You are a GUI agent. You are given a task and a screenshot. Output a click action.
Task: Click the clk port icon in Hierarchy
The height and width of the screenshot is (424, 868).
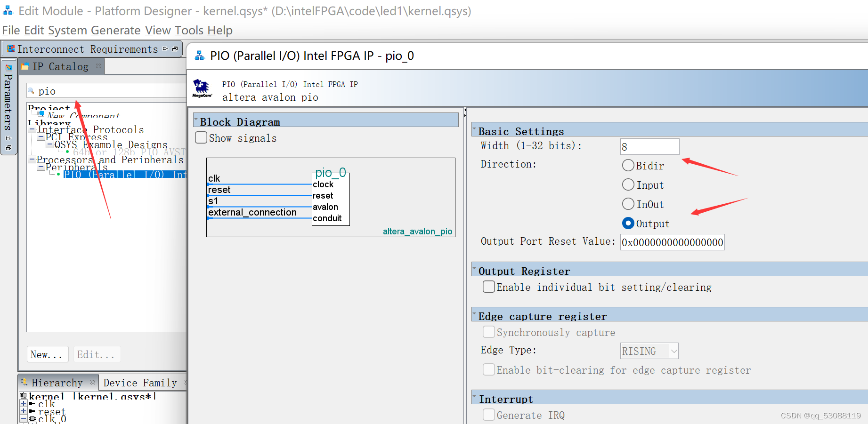coord(32,404)
